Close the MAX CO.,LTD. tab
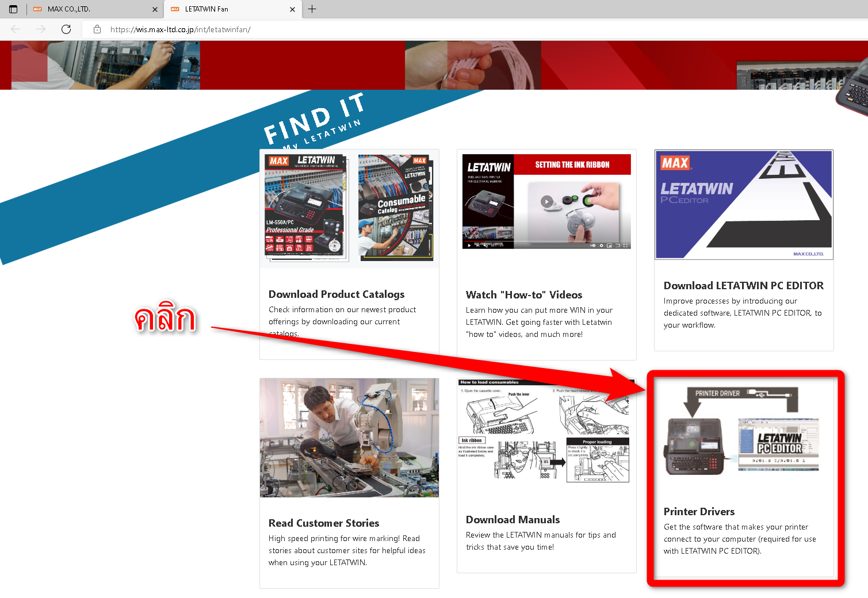The height and width of the screenshot is (598, 868). 155,9
